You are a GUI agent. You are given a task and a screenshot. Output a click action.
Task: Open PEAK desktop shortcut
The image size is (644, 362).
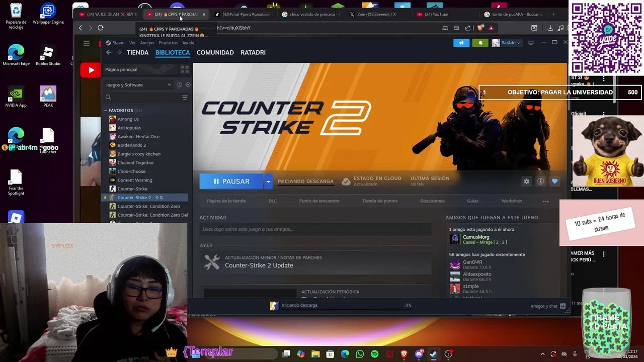pos(48,97)
